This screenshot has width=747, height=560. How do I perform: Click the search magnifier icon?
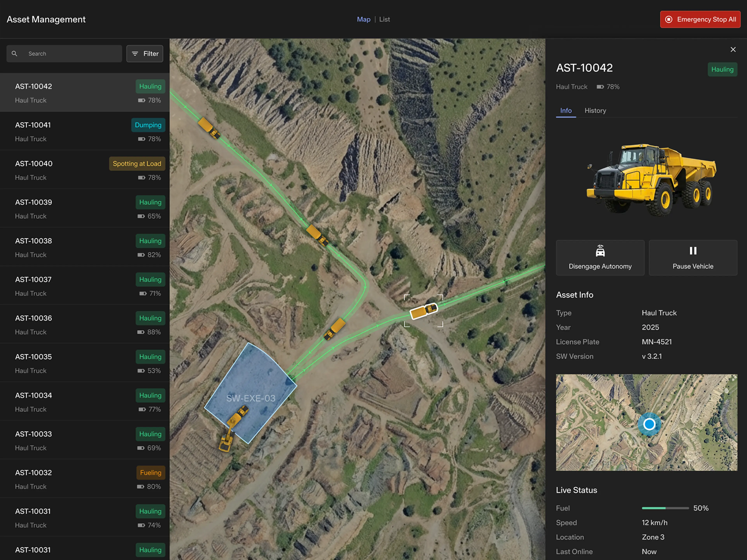[x=14, y=54]
